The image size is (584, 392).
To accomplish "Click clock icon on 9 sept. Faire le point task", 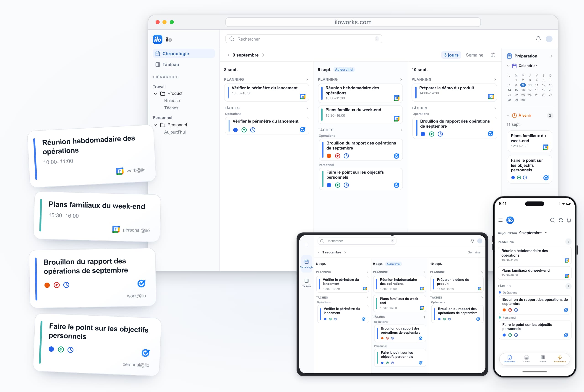I will pos(346,185).
